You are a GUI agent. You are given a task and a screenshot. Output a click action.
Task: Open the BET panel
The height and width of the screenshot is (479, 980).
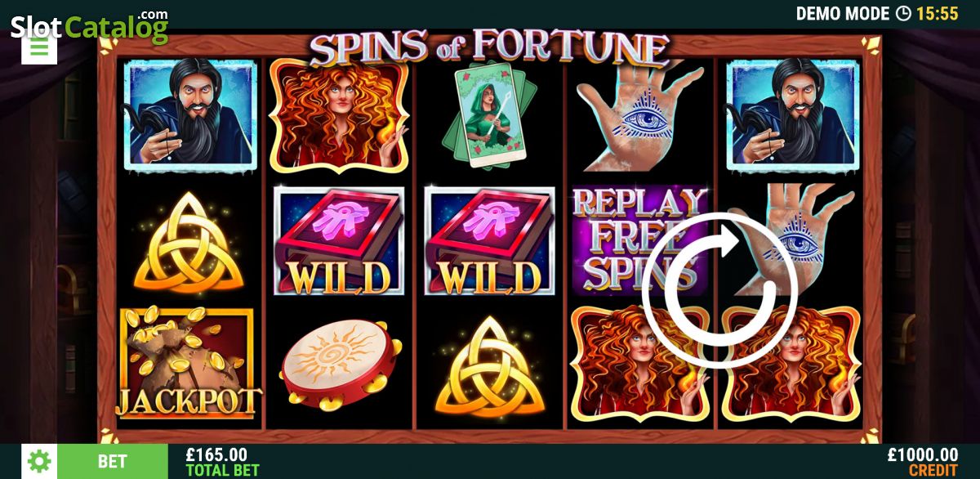tap(113, 462)
